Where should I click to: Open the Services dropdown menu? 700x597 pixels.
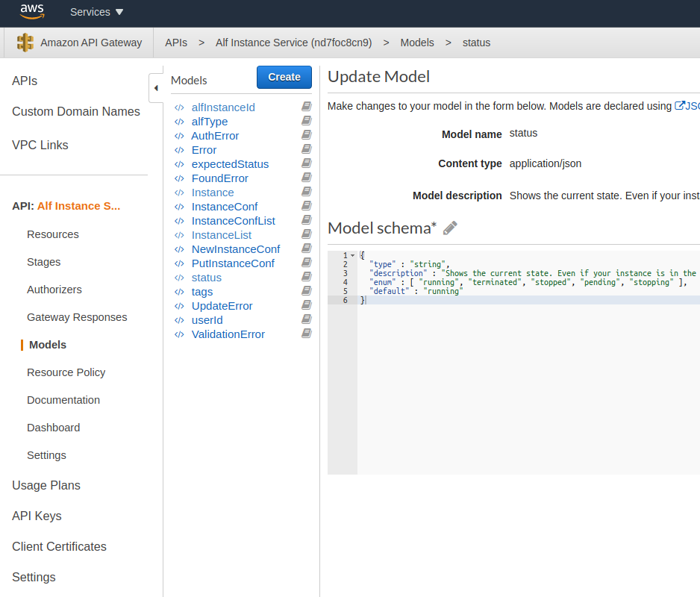coord(96,12)
